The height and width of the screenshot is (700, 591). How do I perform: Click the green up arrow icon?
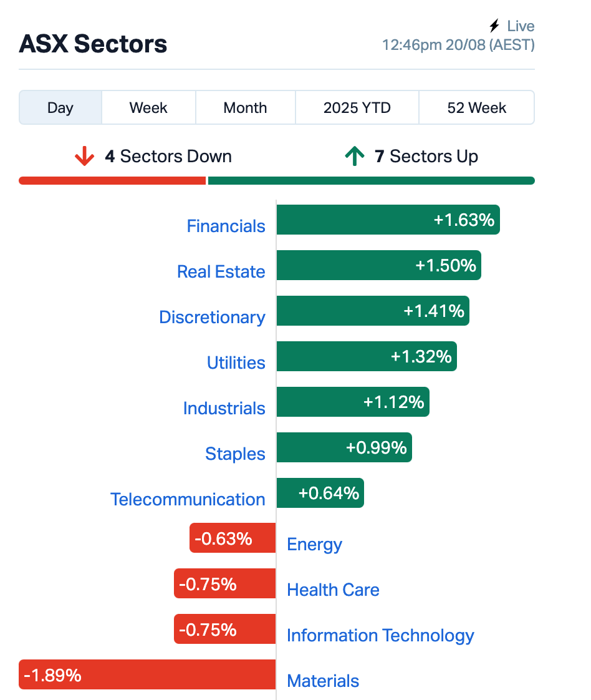(355, 156)
